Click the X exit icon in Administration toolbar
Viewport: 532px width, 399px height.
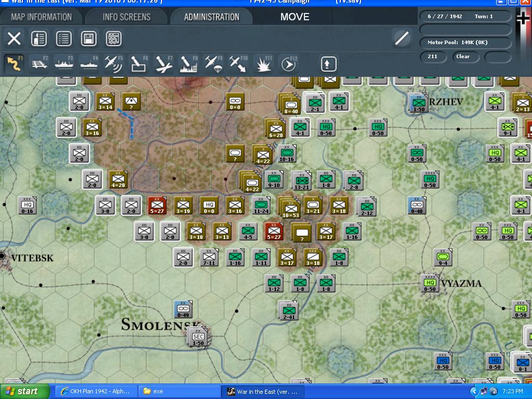(14, 38)
